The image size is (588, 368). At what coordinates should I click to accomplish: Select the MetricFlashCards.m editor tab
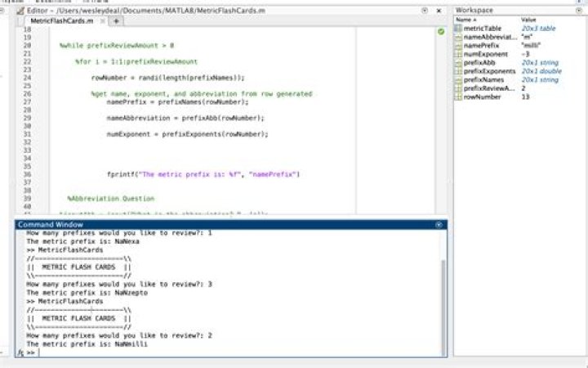pyautogui.click(x=62, y=21)
